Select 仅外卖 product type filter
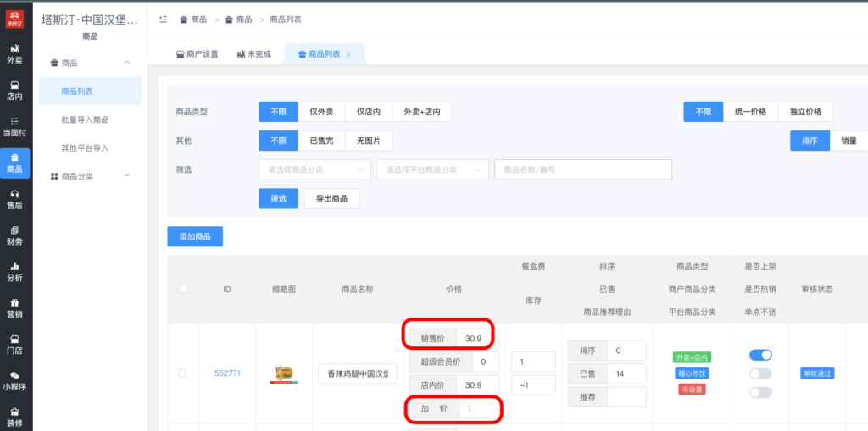 point(321,112)
